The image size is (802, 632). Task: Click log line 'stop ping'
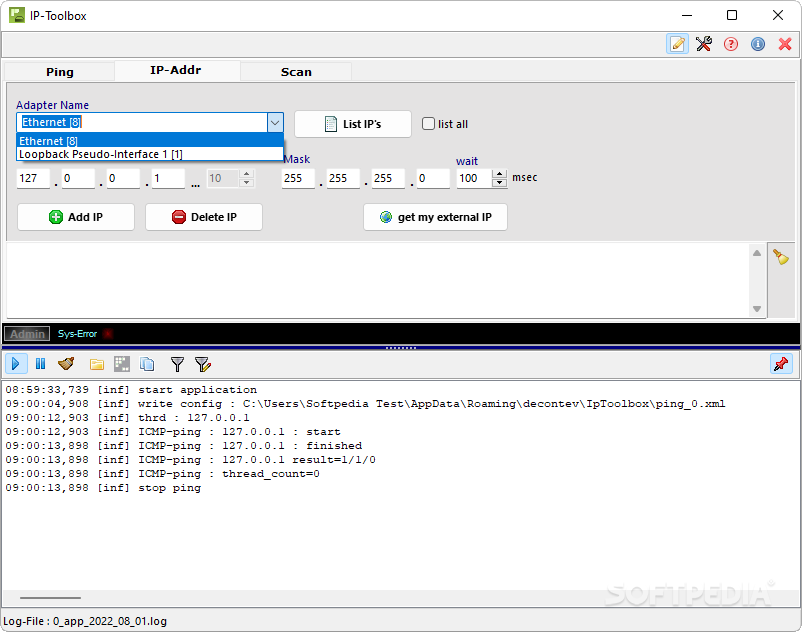tap(103, 488)
